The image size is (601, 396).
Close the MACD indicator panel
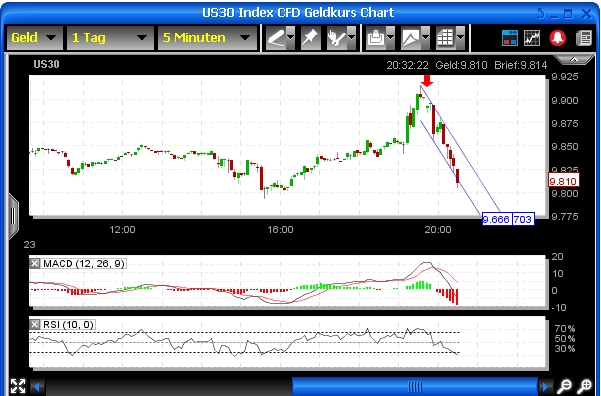[x=34, y=263]
